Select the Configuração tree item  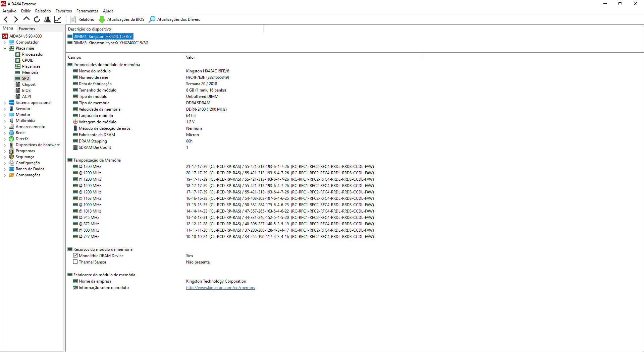(28, 163)
